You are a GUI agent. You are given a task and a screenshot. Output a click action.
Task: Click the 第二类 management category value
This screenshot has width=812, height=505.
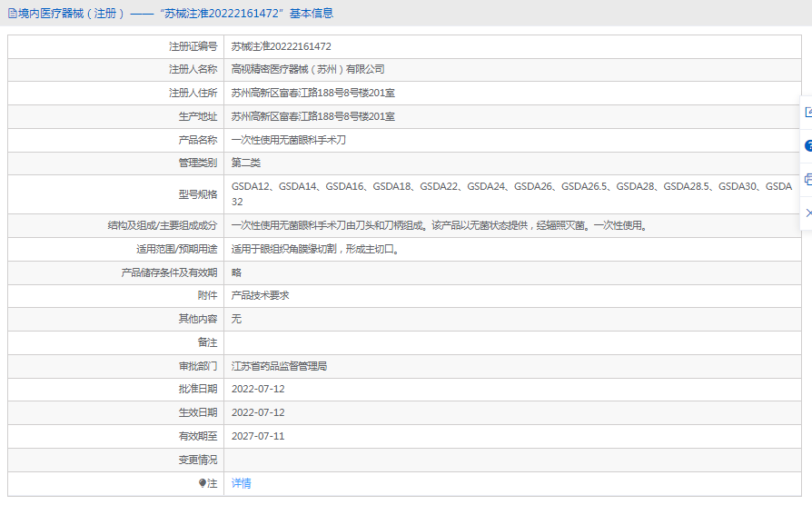pos(245,163)
